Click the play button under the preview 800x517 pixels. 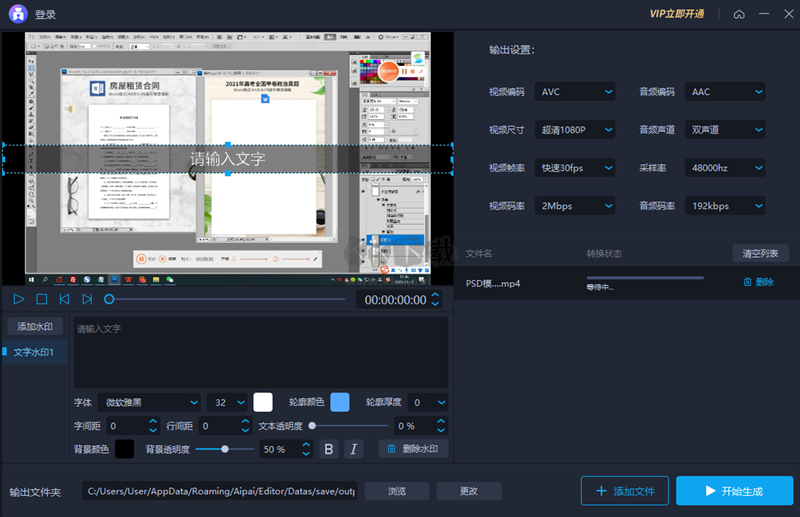point(19,299)
